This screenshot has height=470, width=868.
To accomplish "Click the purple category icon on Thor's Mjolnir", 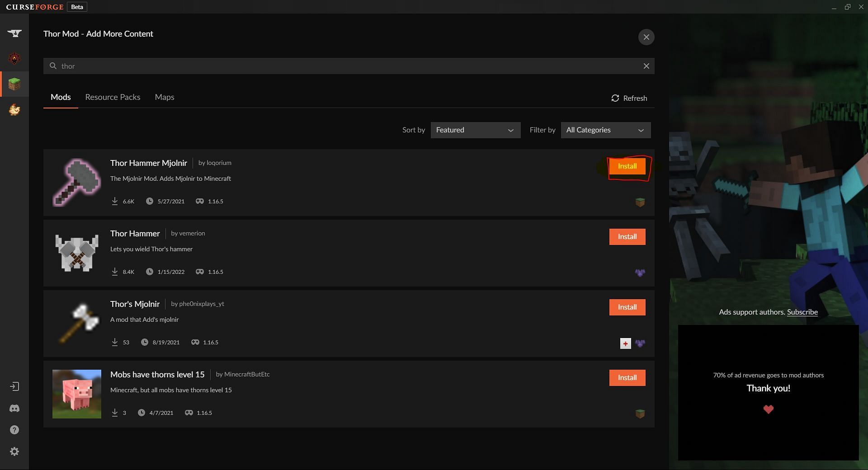I will [640, 343].
